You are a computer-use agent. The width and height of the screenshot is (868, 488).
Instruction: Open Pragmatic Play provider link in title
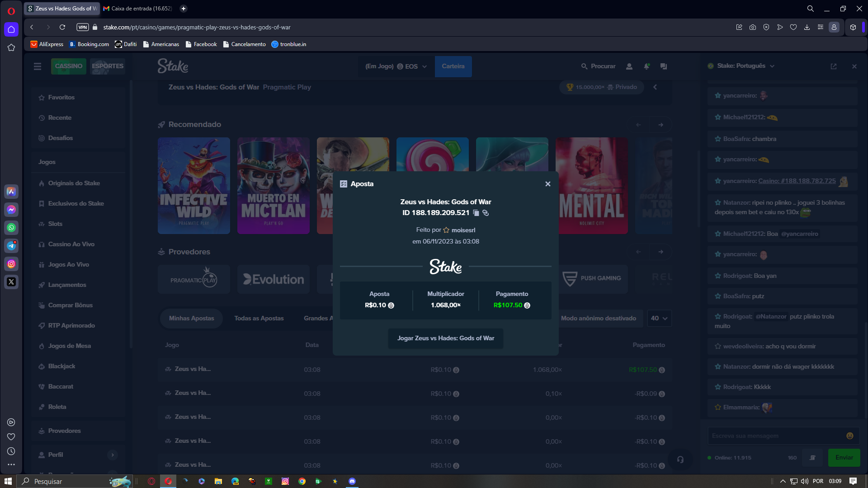coord(287,87)
